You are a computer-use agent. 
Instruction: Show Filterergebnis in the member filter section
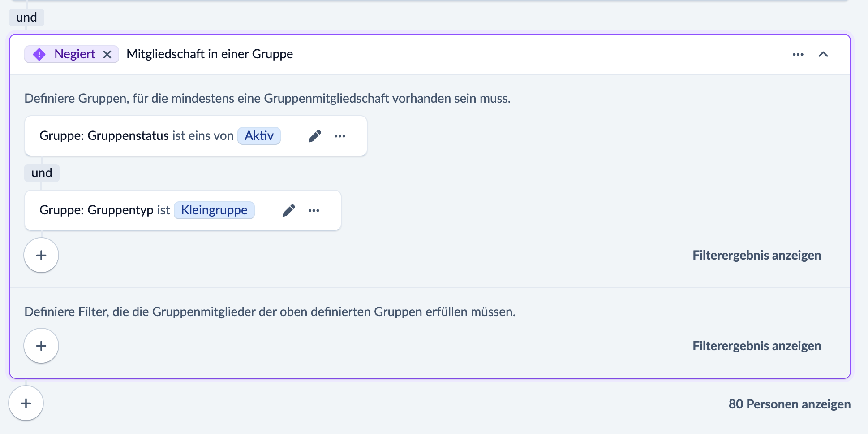756,345
